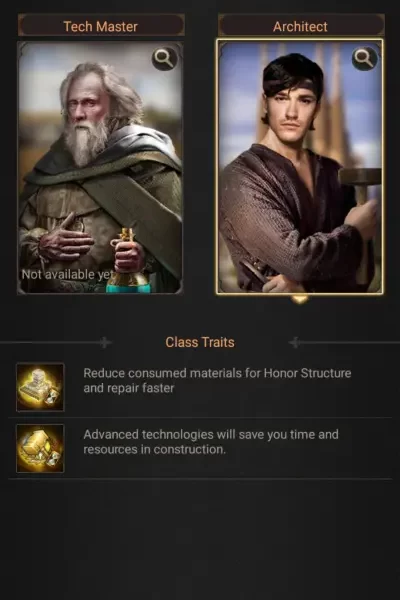Switch to the Tech Master class tab
This screenshot has width=400, height=600.
click(101, 26)
